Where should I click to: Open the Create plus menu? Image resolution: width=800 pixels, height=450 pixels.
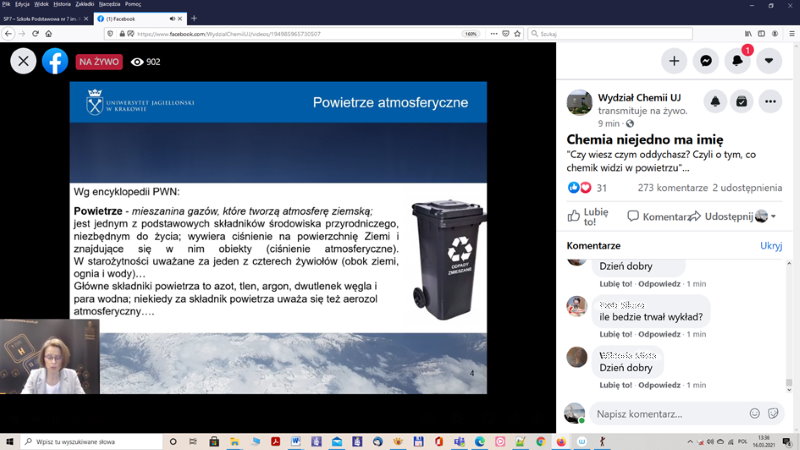click(674, 61)
